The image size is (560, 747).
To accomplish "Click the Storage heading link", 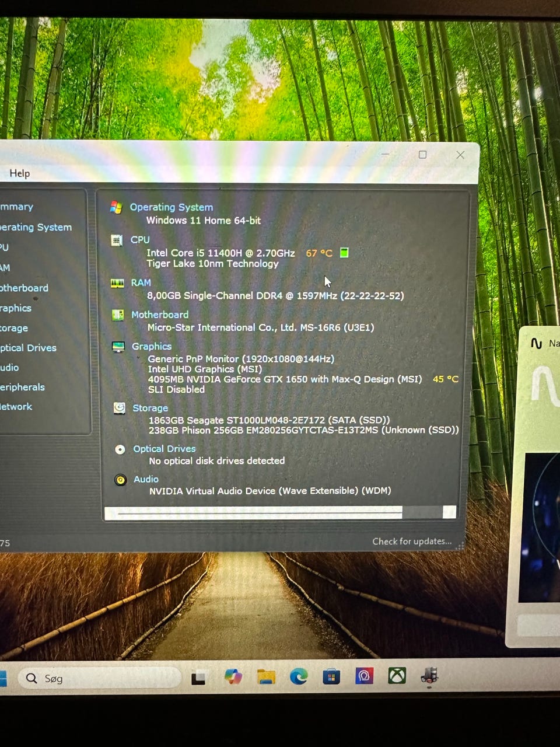I will tap(150, 409).
